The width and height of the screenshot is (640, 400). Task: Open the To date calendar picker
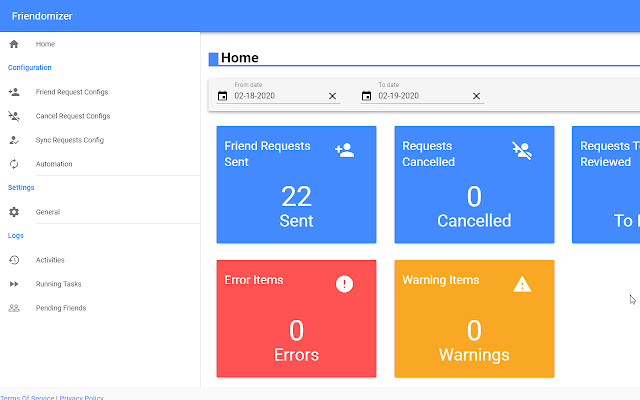click(x=367, y=96)
